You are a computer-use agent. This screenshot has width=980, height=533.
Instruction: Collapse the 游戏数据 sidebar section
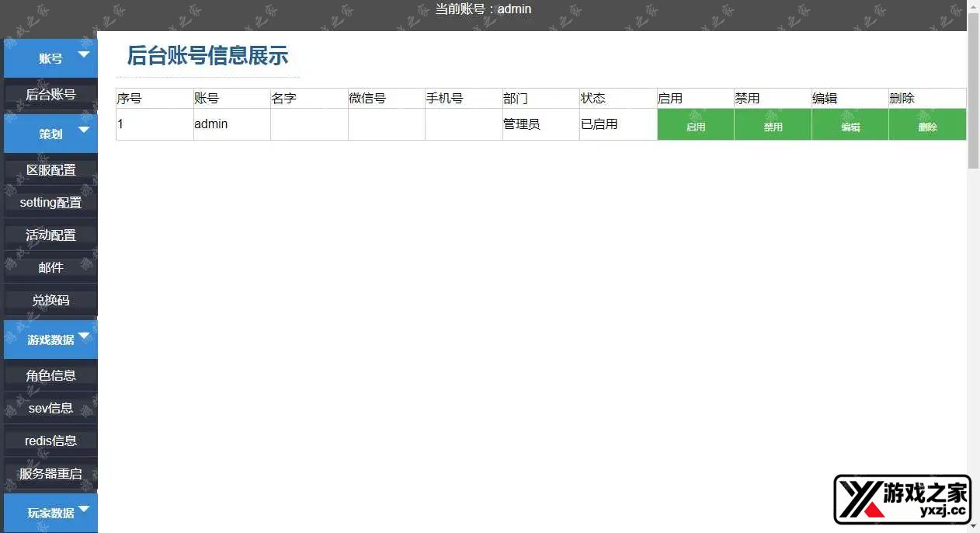click(51, 340)
